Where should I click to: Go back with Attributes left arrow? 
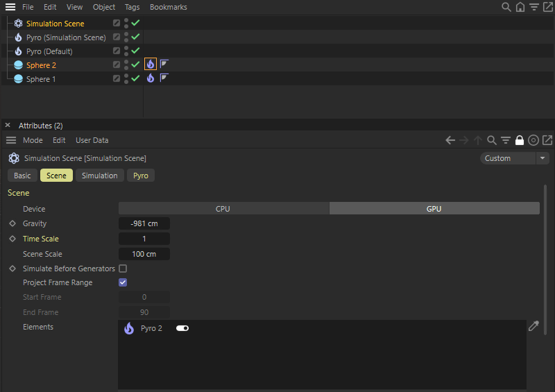450,140
